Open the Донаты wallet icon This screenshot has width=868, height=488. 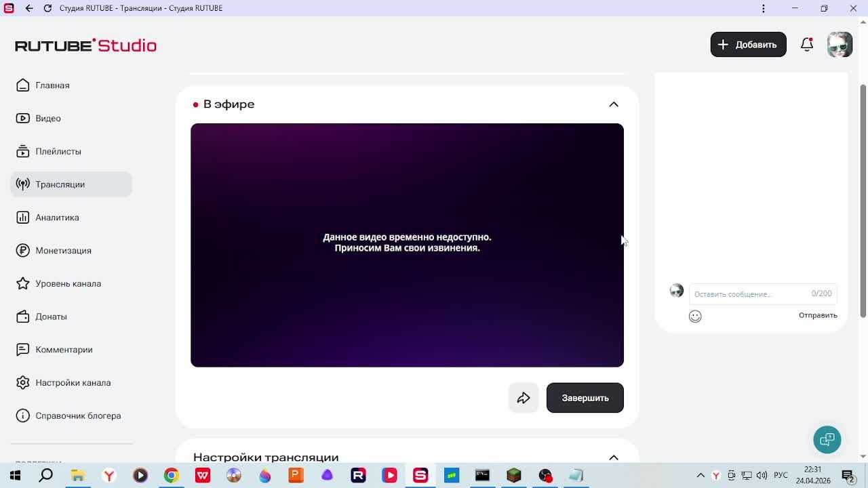click(23, 317)
